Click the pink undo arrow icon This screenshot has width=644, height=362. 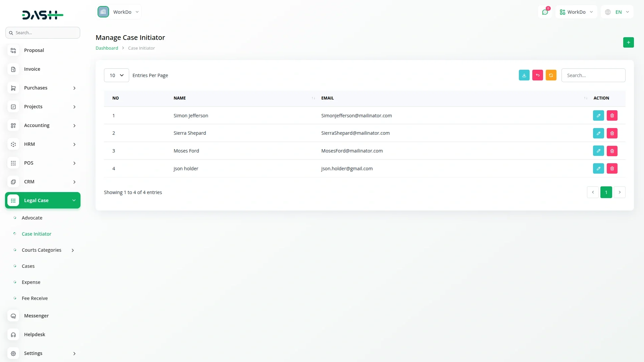pos(537,75)
